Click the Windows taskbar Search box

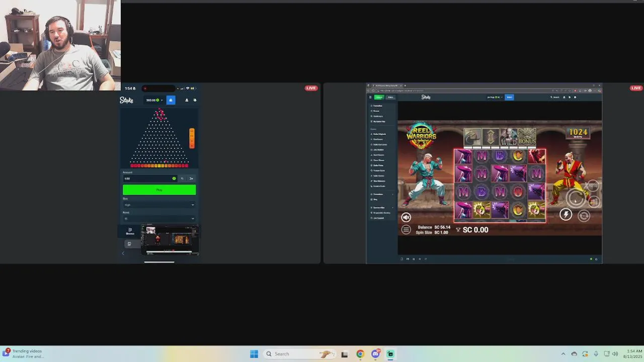click(299, 354)
